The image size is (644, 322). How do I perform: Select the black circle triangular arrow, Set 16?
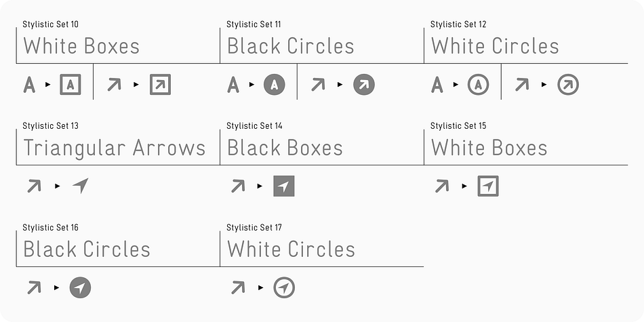(x=80, y=287)
